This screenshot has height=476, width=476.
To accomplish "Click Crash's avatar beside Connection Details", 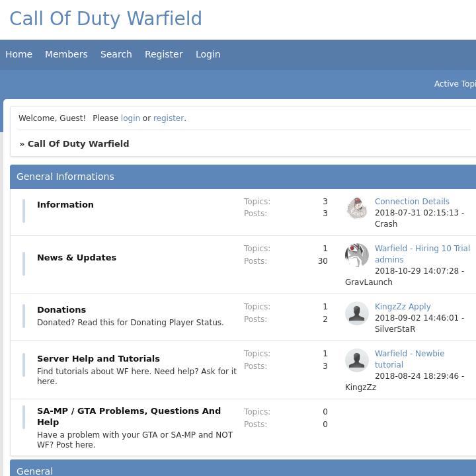I will [357, 208].
